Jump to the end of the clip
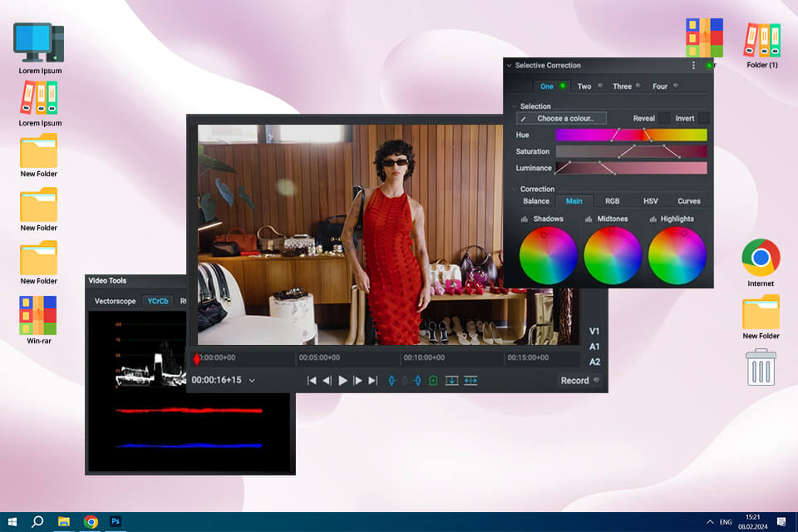The image size is (798, 532). tap(372, 381)
